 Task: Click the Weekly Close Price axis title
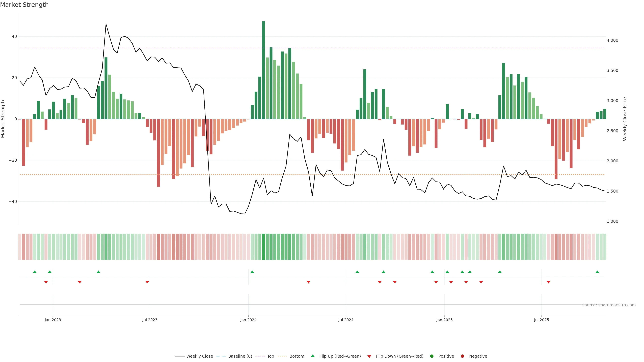[625, 119]
